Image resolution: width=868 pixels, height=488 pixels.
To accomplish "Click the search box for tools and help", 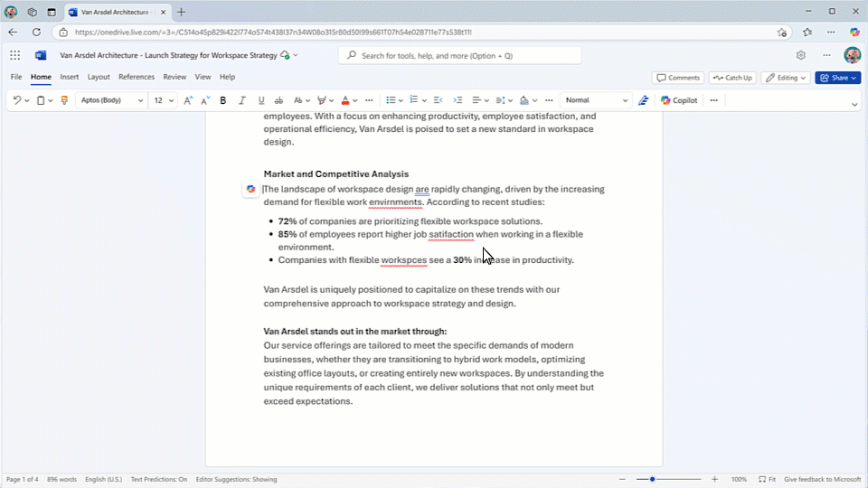I will click(460, 55).
